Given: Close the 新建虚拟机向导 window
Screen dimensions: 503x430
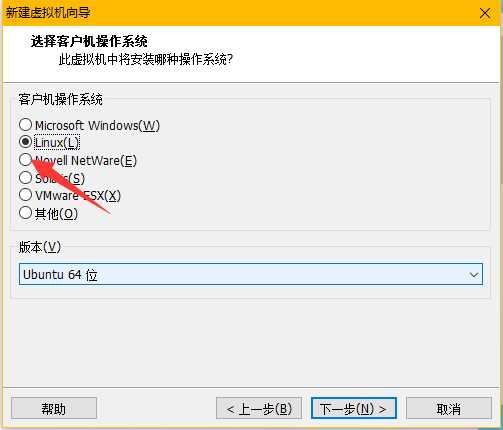Looking at the screenshot, I should (485, 13).
